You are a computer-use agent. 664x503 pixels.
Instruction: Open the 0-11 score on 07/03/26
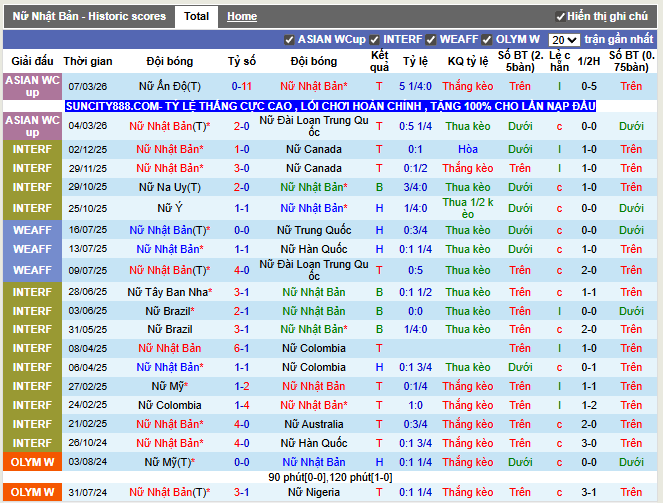point(241,86)
